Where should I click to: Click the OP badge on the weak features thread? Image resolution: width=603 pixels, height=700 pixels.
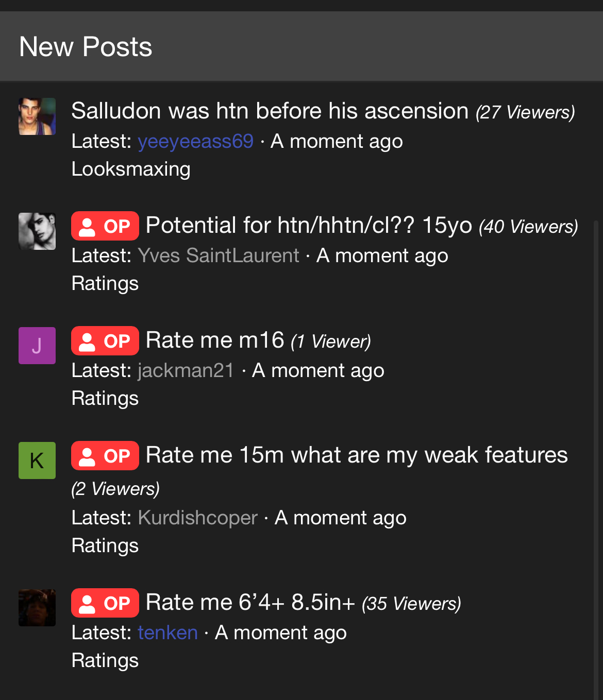[x=105, y=456]
